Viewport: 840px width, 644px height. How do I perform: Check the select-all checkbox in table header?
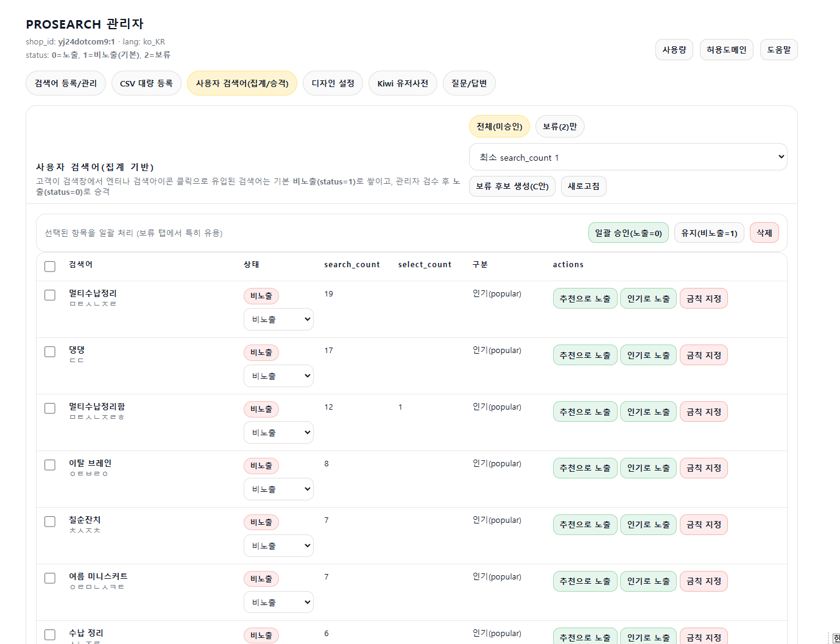(x=49, y=266)
